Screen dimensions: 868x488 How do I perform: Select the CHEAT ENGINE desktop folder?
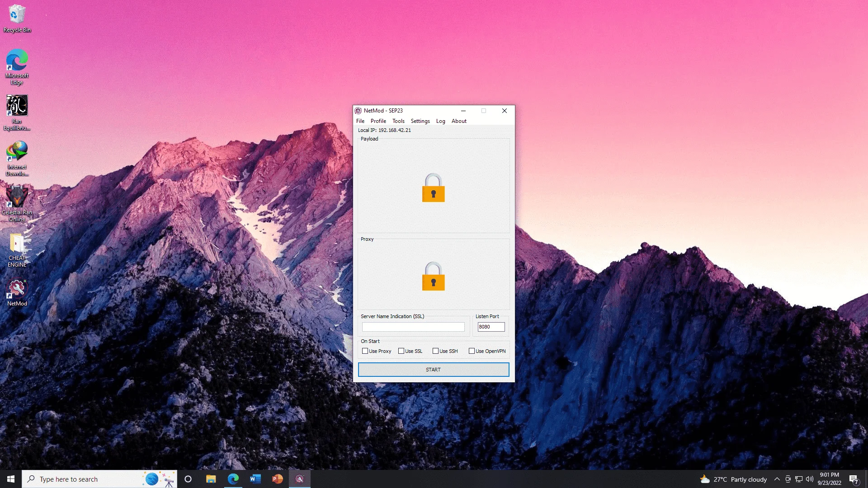click(17, 250)
